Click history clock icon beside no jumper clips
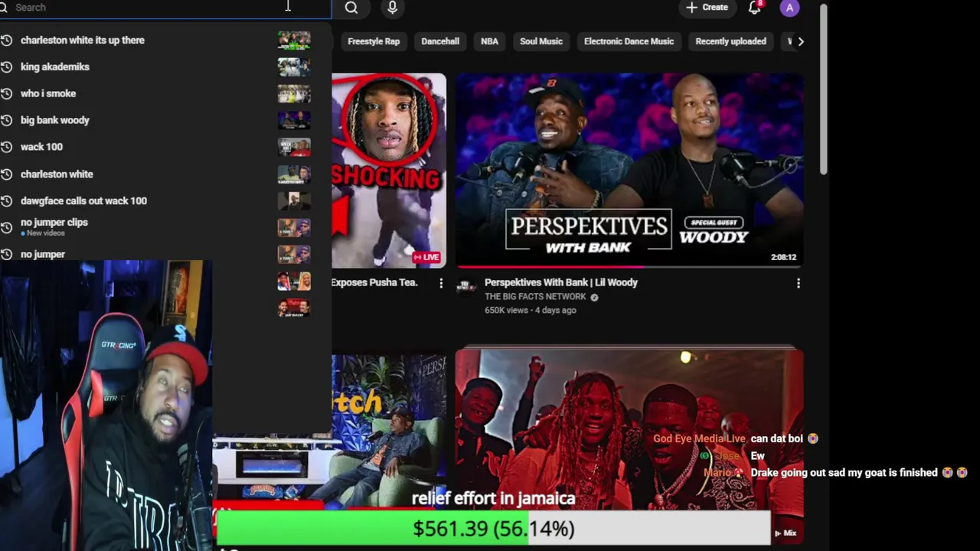Viewport: 980px width, 551px height. tap(6, 227)
